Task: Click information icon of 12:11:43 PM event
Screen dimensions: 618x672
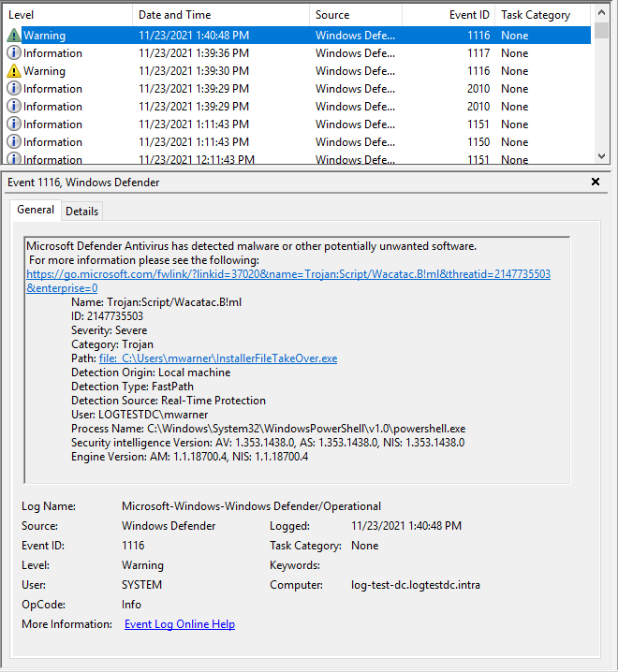Action: point(14,158)
